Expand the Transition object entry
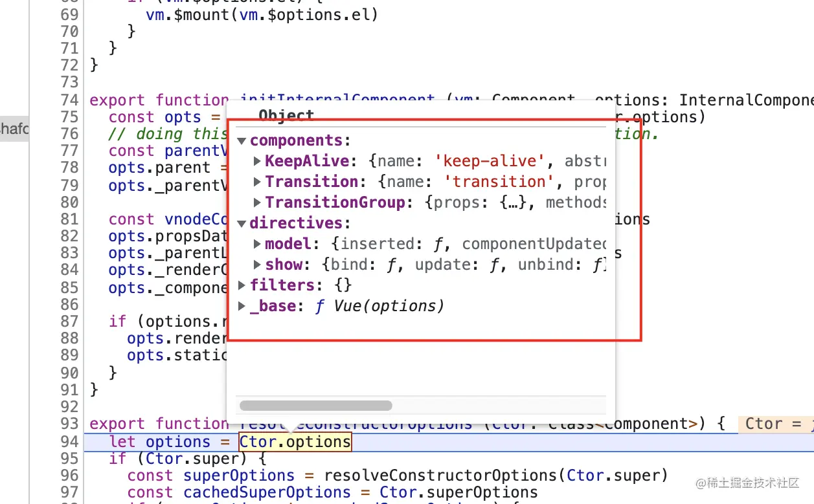 tap(257, 182)
